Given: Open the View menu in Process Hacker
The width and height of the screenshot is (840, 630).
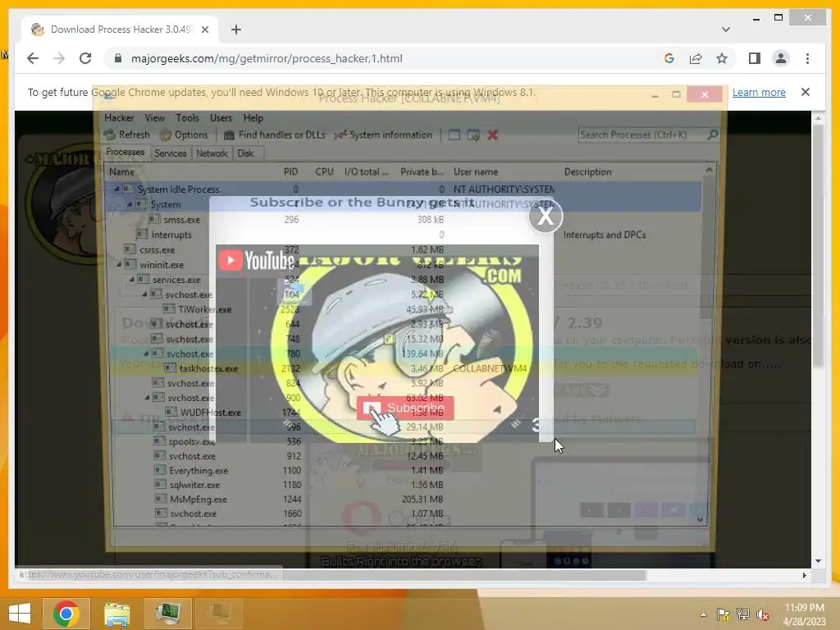Looking at the screenshot, I should click(x=154, y=118).
